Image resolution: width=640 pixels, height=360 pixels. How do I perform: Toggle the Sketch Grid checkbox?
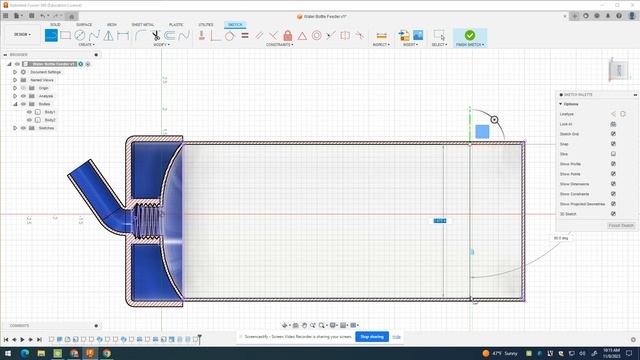point(613,134)
